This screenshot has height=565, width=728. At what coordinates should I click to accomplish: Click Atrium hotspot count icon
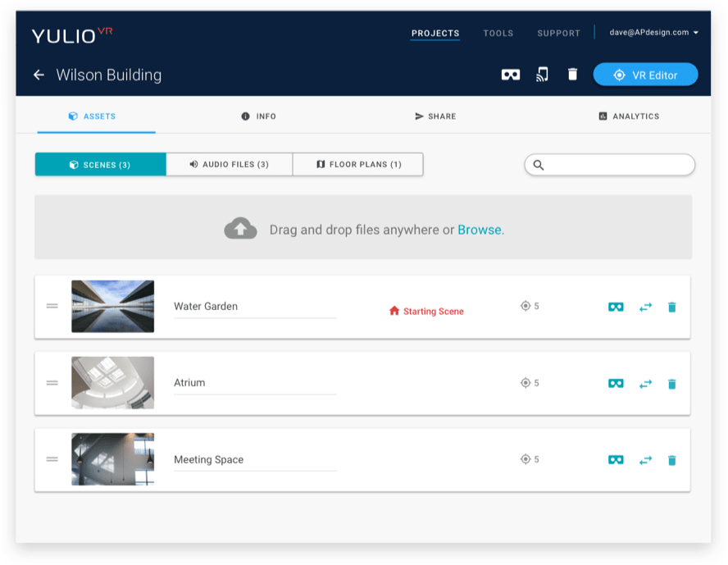coord(526,383)
